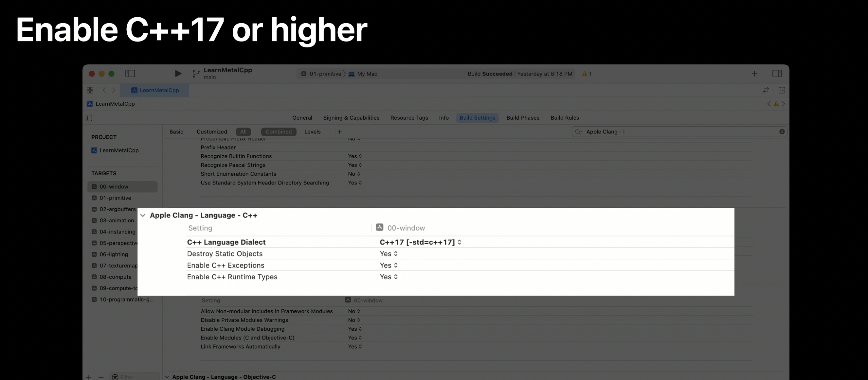Collapse Apple Clang - Language - Objective-C section
The height and width of the screenshot is (380, 868).
click(167, 377)
